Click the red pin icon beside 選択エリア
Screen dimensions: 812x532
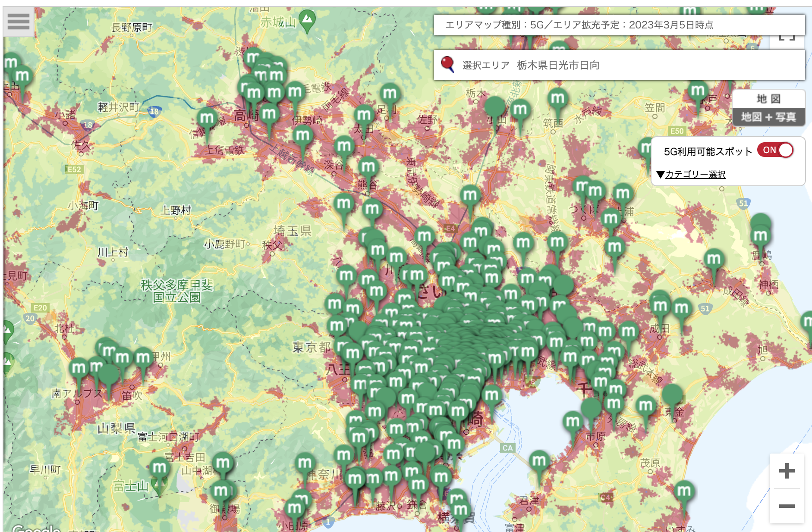point(447,65)
